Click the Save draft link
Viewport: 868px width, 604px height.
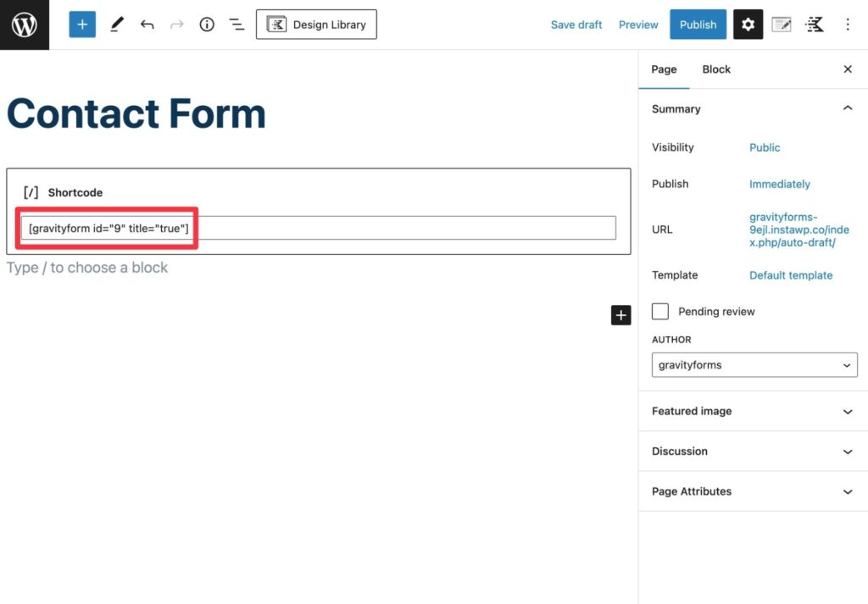coord(576,25)
